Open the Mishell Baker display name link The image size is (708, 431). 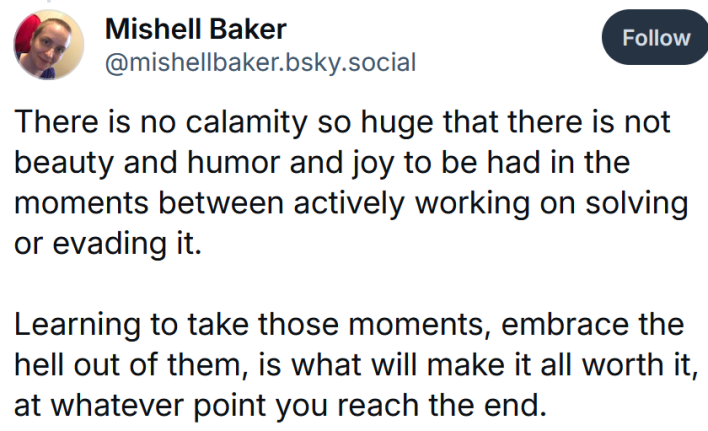[195, 30]
